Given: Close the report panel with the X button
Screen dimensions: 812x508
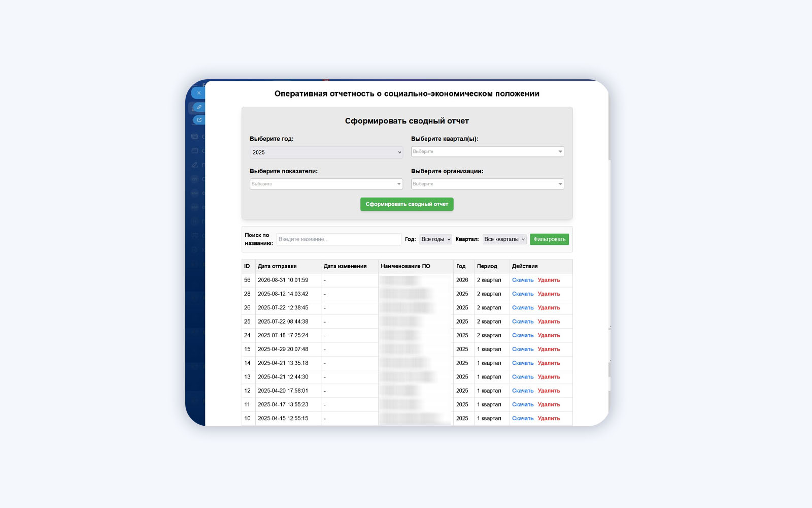Looking at the screenshot, I should pyautogui.click(x=199, y=93).
